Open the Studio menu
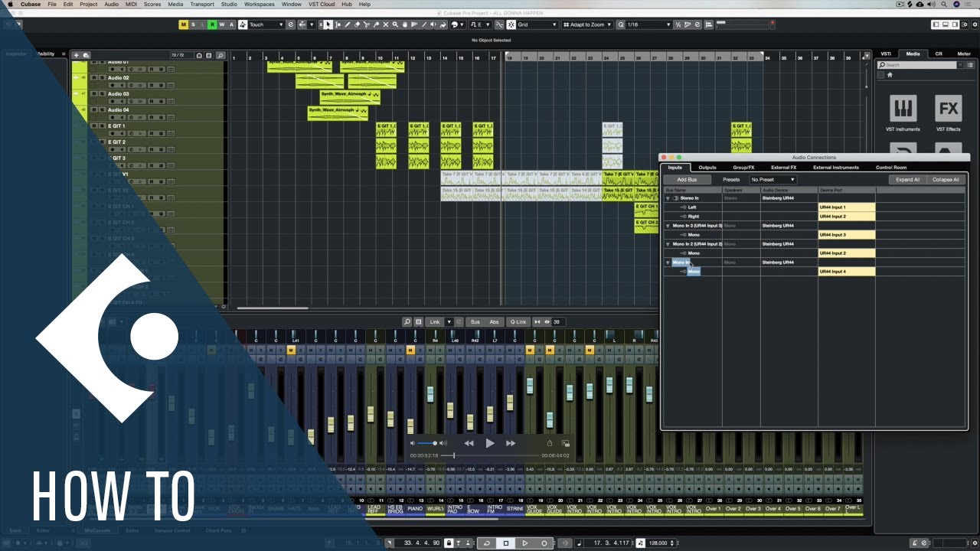This screenshot has height=551, width=980. coord(229,4)
